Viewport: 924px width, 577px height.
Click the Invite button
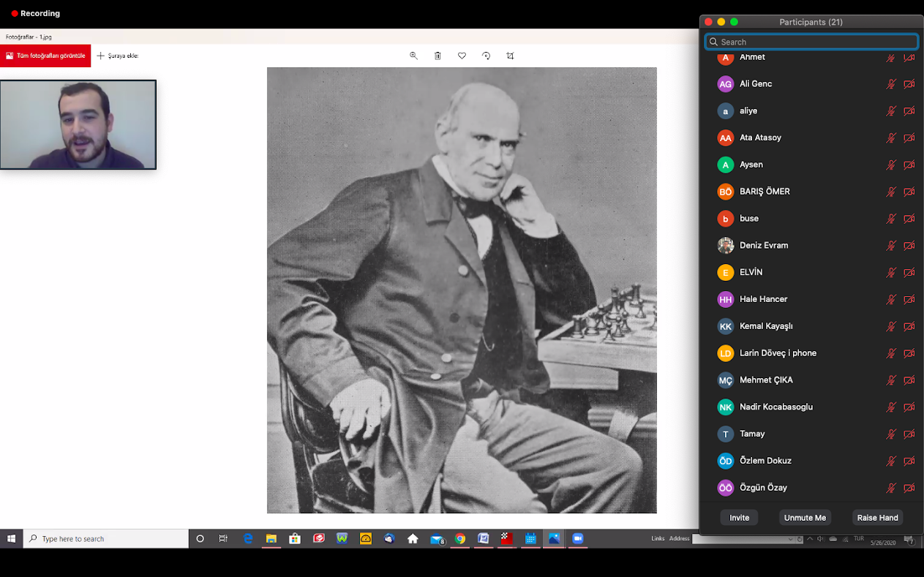pos(739,518)
